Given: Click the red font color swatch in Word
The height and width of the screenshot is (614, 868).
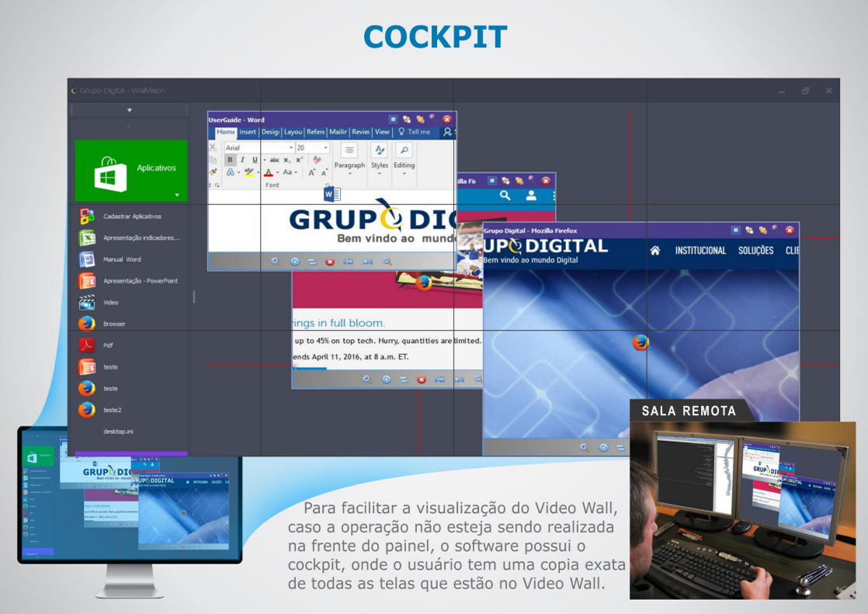Looking at the screenshot, I should [268, 173].
